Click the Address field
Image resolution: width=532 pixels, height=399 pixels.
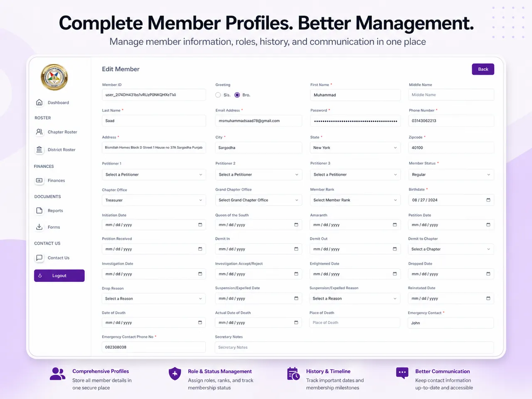[x=154, y=148]
